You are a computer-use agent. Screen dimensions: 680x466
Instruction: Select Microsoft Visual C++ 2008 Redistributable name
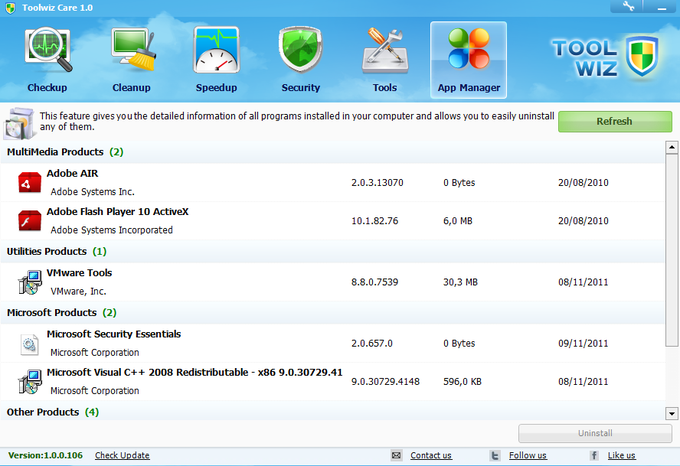tap(194, 372)
